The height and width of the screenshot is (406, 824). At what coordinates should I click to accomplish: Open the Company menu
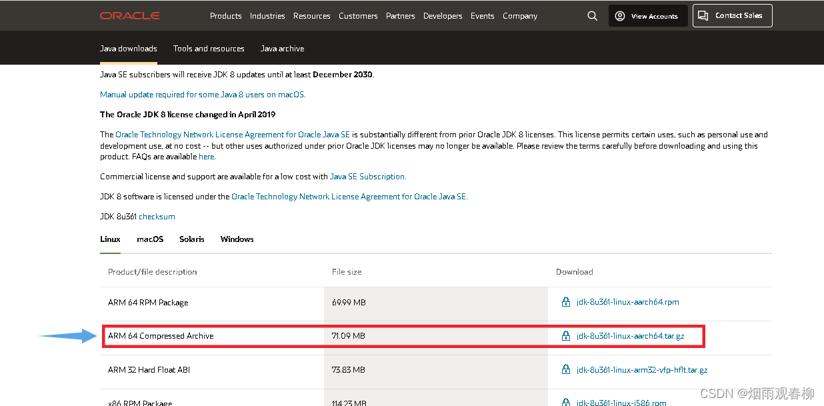520,16
